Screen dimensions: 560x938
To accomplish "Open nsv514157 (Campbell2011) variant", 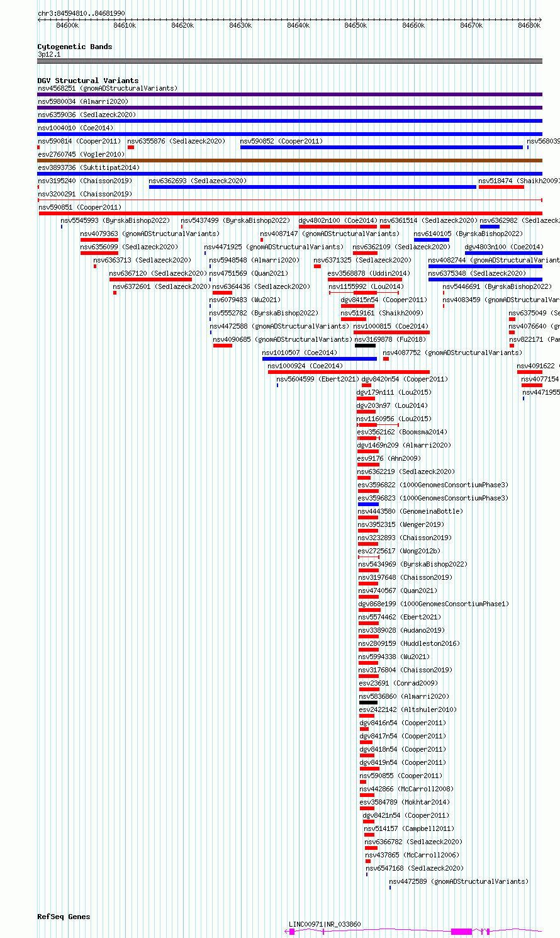I will tap(410, 828).
